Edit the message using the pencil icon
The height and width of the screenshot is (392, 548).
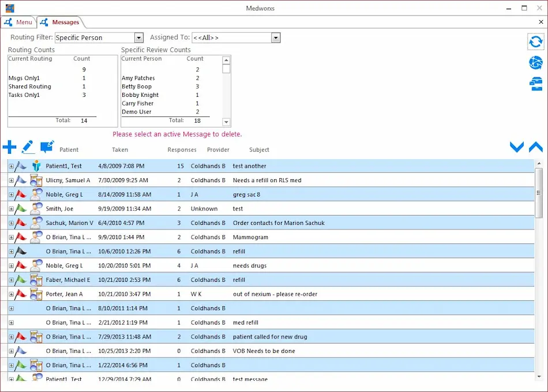28,146
